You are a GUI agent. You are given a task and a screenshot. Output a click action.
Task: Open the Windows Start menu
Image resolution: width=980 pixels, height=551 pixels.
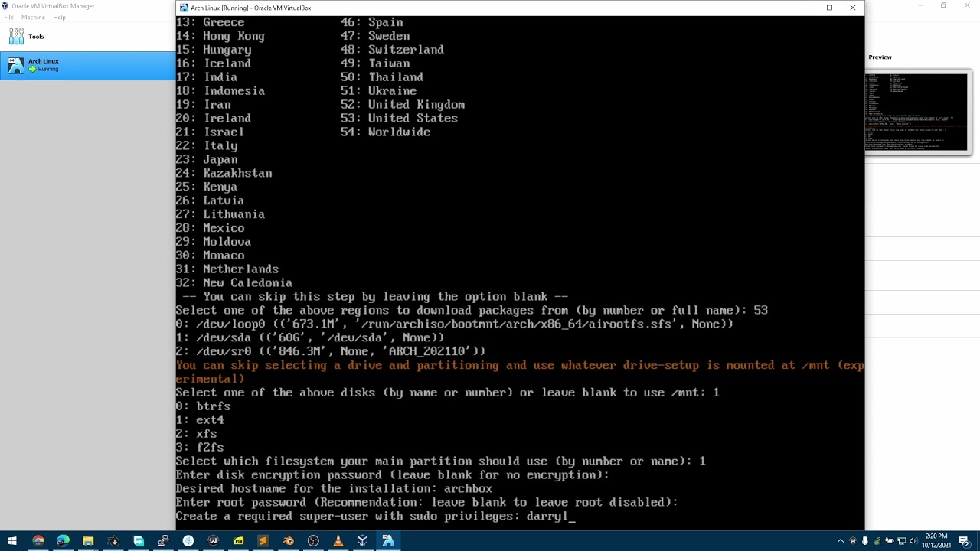pos(12,541)
